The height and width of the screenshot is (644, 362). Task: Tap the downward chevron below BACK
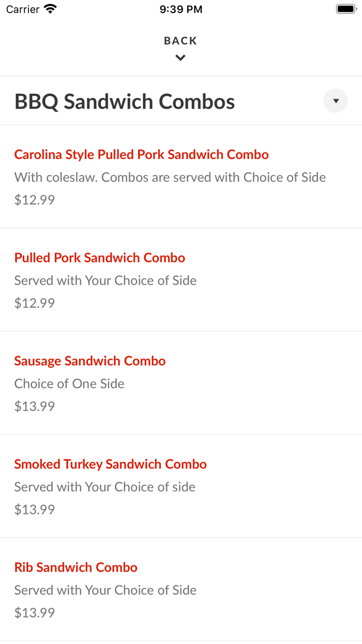(x=180, y=57)
